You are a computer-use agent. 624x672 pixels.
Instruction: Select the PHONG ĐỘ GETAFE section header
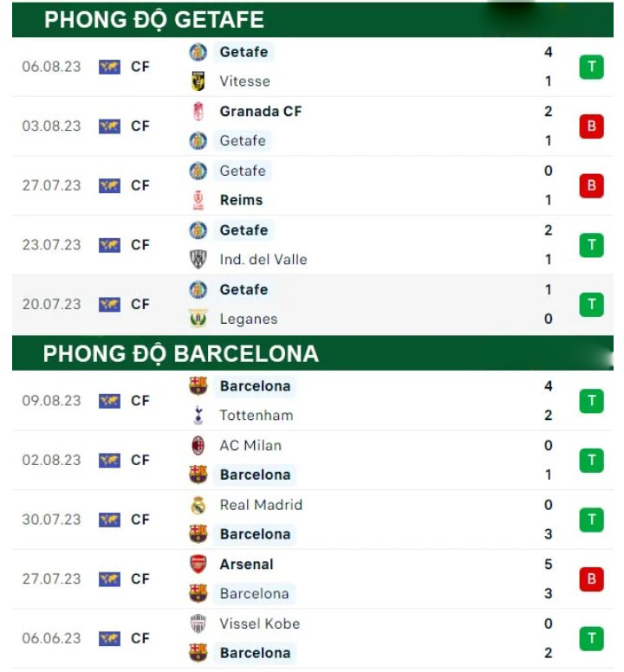coord(154,20)
